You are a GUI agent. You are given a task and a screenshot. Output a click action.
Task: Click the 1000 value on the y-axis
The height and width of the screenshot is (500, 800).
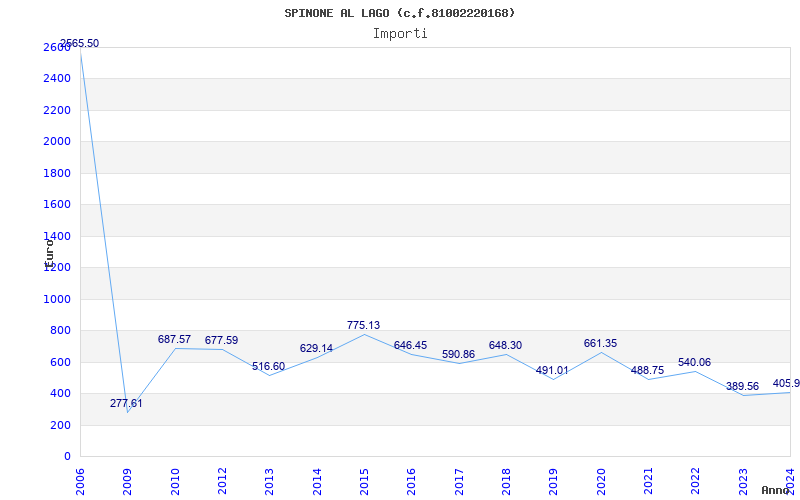click(57, 299)
